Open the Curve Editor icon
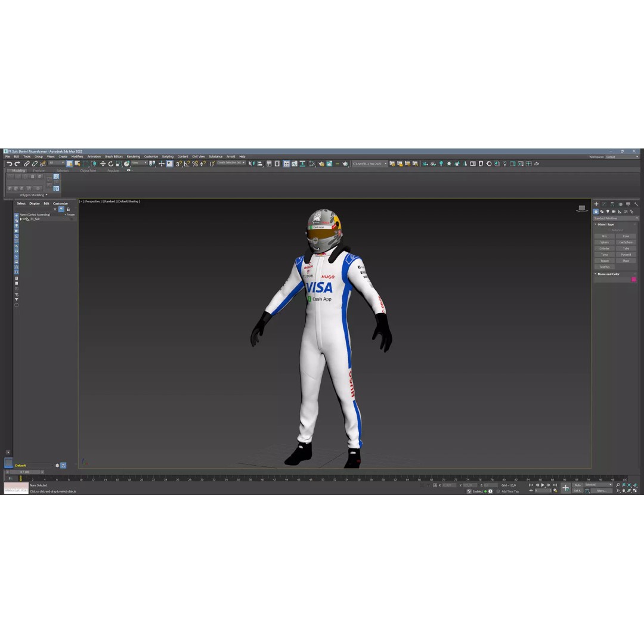644x644 pixels. (x=294, y=163)
